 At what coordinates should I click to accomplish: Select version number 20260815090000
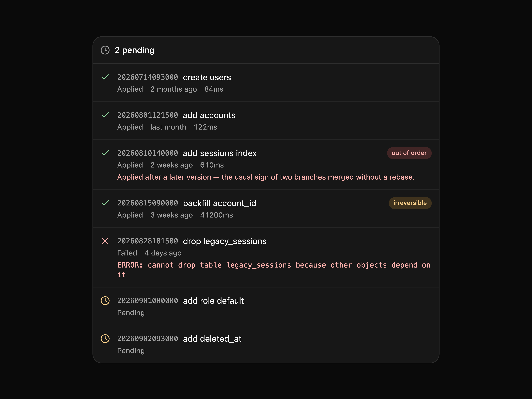pos(148,203)
